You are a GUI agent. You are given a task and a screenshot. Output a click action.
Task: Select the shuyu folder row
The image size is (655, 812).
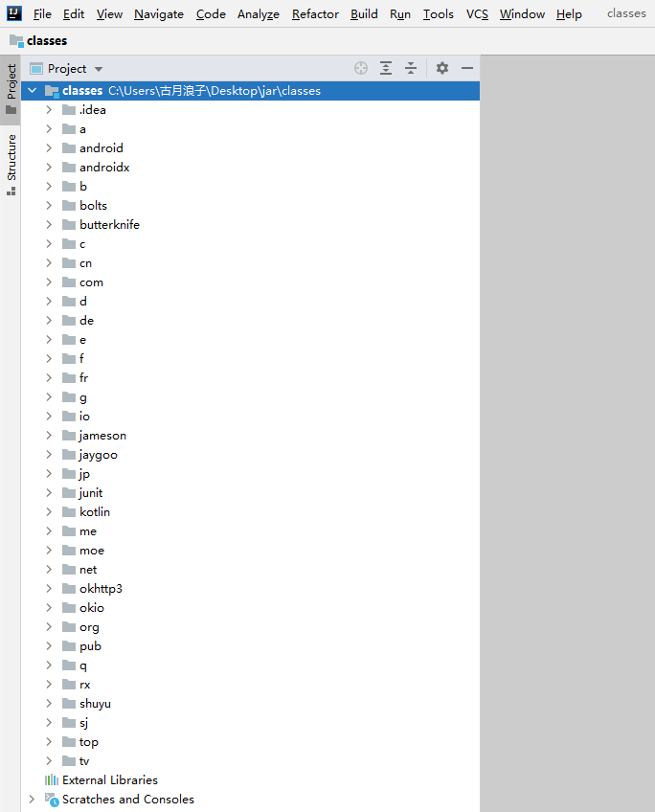(250, 704)
